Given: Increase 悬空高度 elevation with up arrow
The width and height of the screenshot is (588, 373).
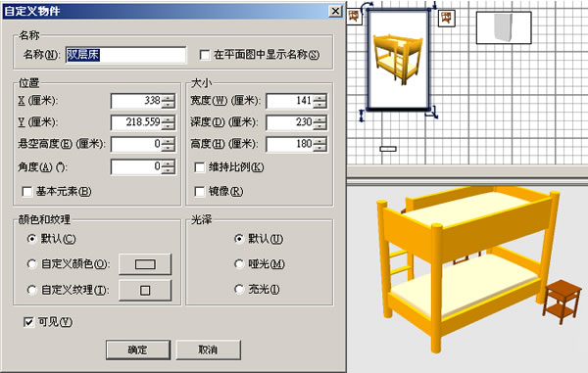Looking at the screenshot, I should pos(168,141).
